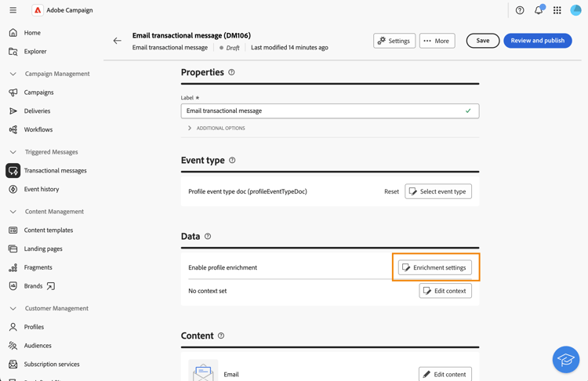
Task: Open the learning graduation cap widget
Action: (x=565, y=359)
